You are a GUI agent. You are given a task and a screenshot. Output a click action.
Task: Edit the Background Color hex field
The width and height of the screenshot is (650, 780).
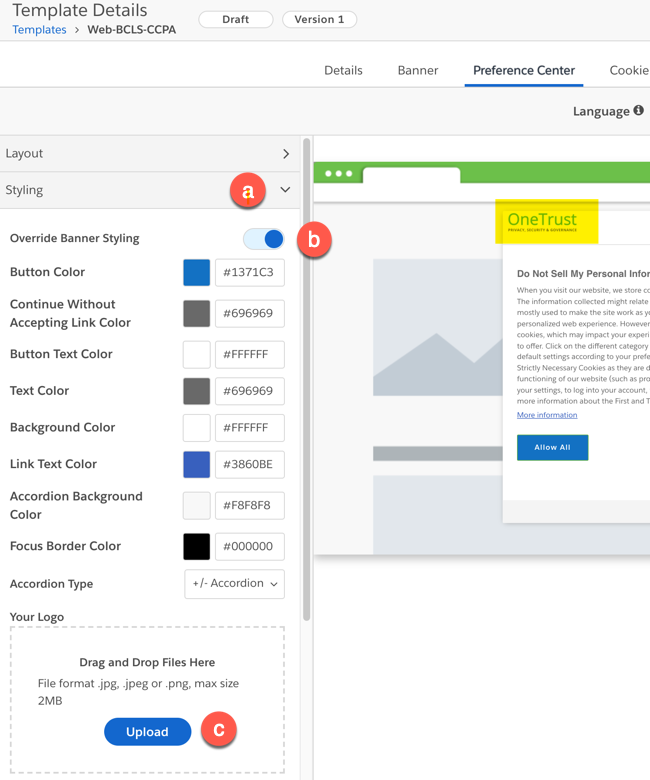pos(250,428)
